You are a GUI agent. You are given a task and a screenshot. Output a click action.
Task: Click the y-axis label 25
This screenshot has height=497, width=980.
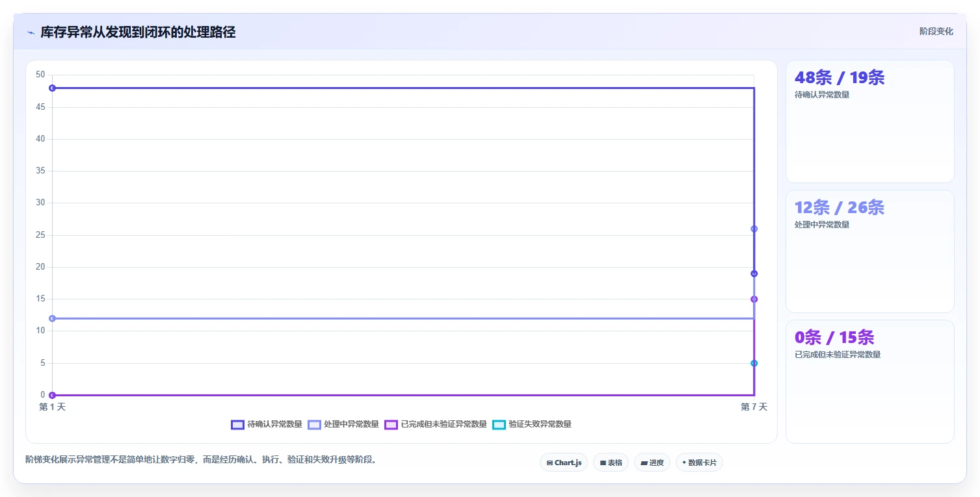(x=40, y=235)
